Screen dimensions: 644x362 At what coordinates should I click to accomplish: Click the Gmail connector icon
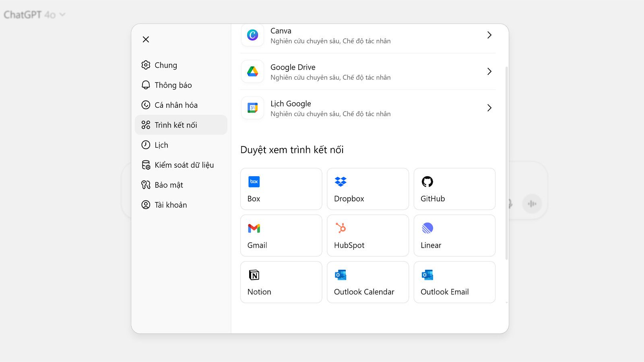(254, 228)
